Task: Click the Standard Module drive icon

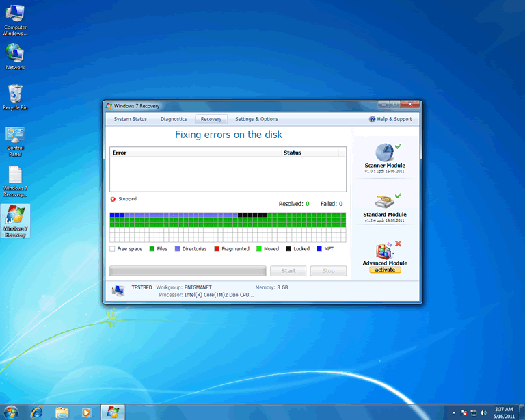Action: pyautogui.click(x=384, y=201)
